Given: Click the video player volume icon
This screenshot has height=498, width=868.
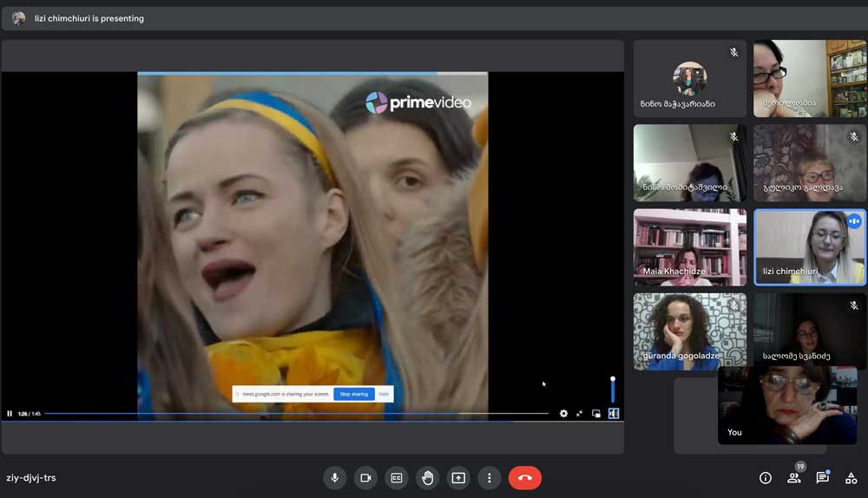Looking at the screenshot, I should click(614, 414).
